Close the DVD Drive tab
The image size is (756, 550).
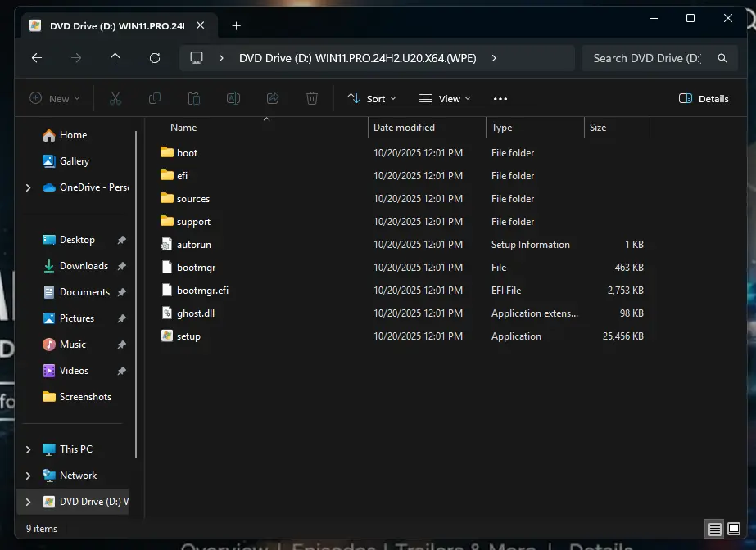tap(201, 25)
